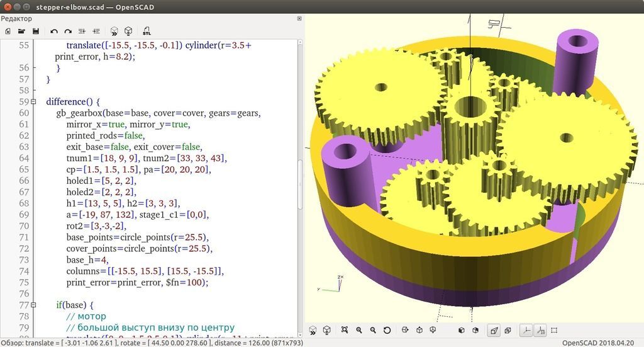Click the 'gb_gearbox(base=base' code line
Screen dimensions: 644x347
coord(158,113)
